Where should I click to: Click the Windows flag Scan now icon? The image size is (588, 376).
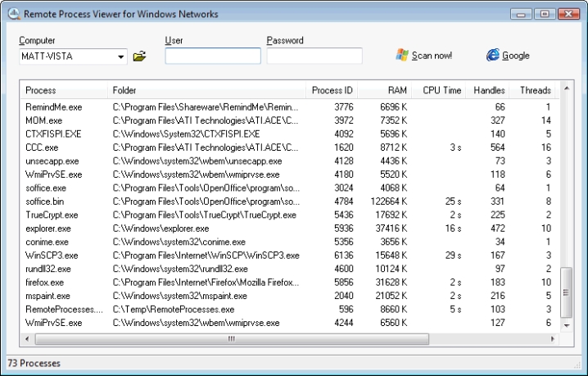402,55
